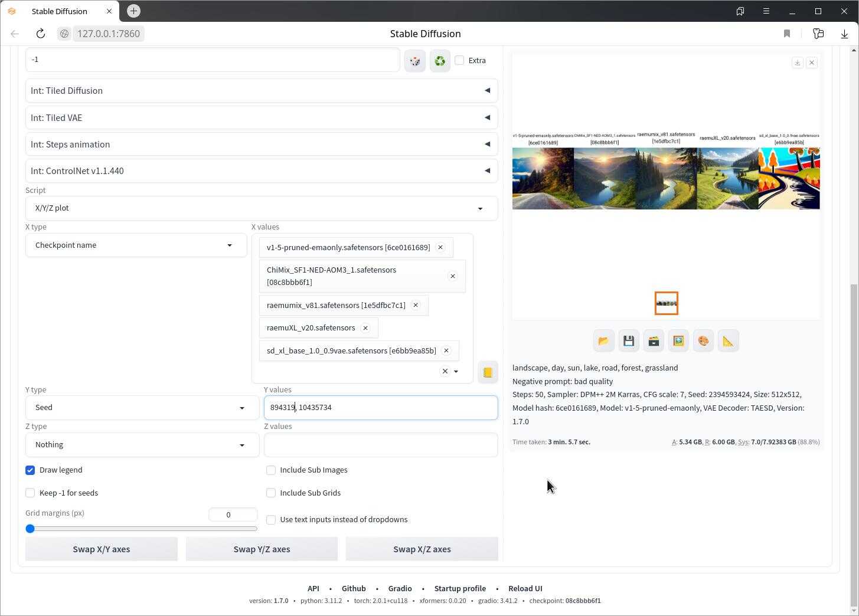This screenshot has width=859, height=616.
Task: Open the Github footer link
Action: [354, 588]
